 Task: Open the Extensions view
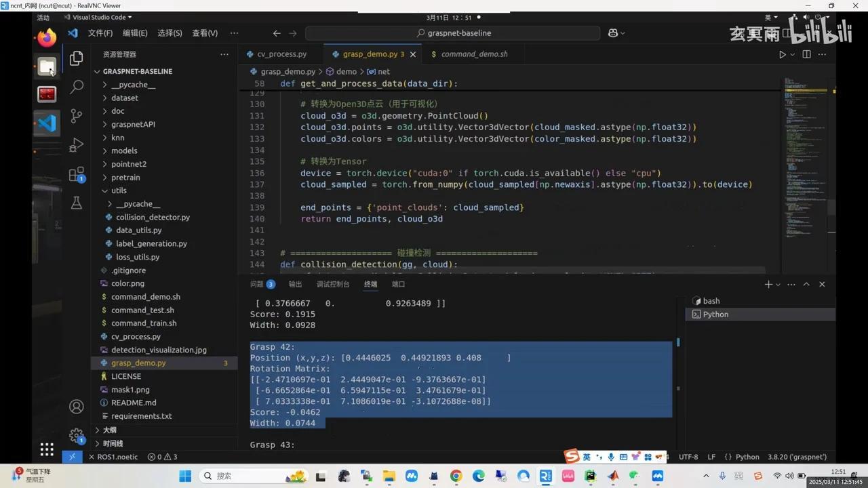[x=76, y=174]
